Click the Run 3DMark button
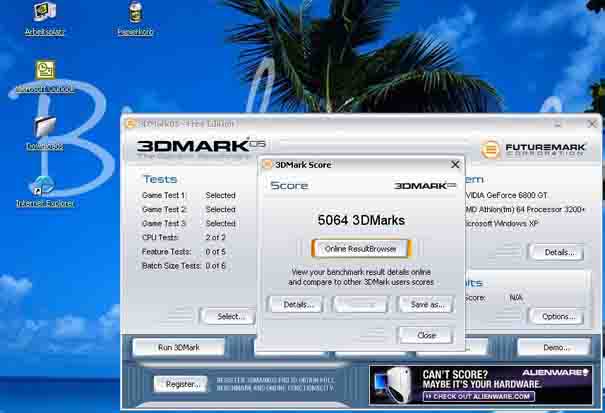This screenshot has width=605, height=413. (179, 347)
